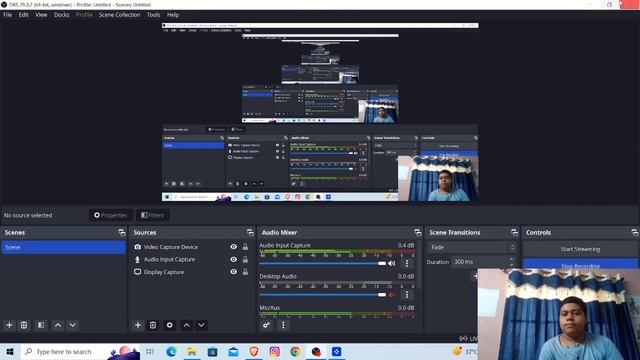Move scene down with arrow icon
Image resolution: width=640 pixels, height=360 pixels.
coord(73,325)
